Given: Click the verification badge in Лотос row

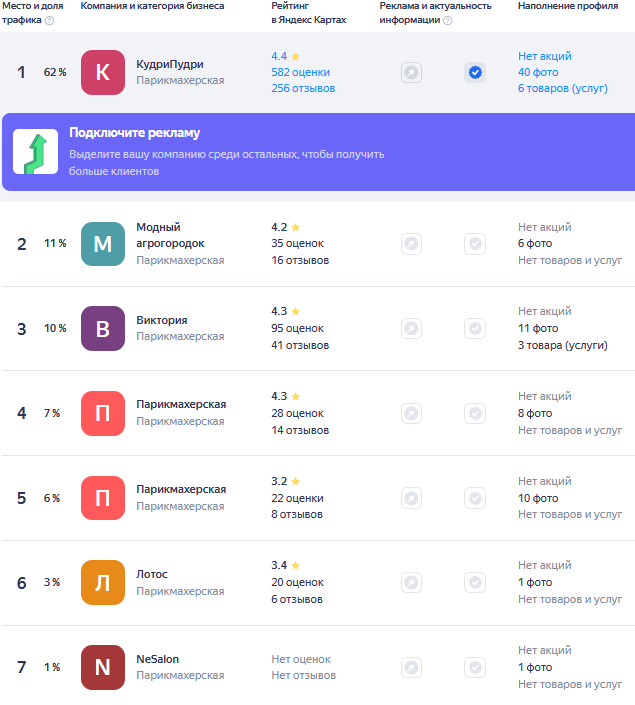Looking at the screenshot, I should pyautogui.click(x=475, y=583).
